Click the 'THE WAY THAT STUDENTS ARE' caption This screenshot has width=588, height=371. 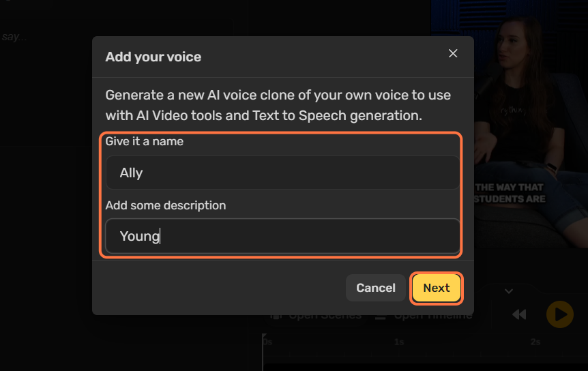pos(510,193)
